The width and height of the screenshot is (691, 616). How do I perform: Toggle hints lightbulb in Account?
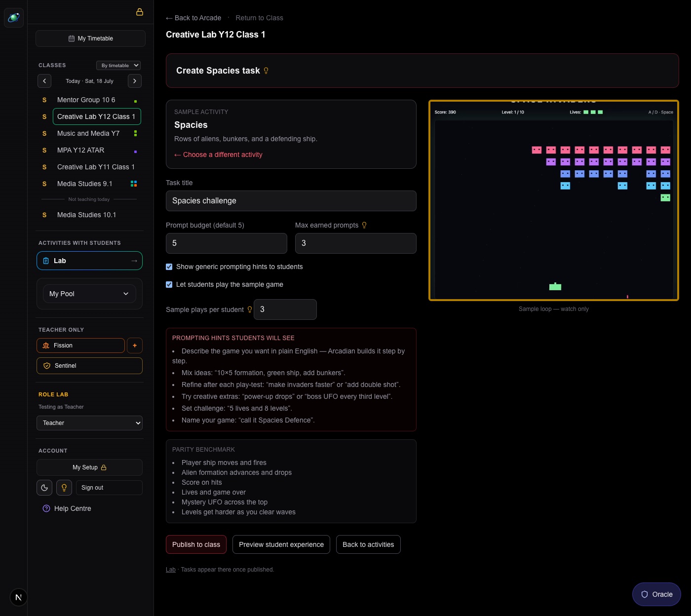coord(64,488)
